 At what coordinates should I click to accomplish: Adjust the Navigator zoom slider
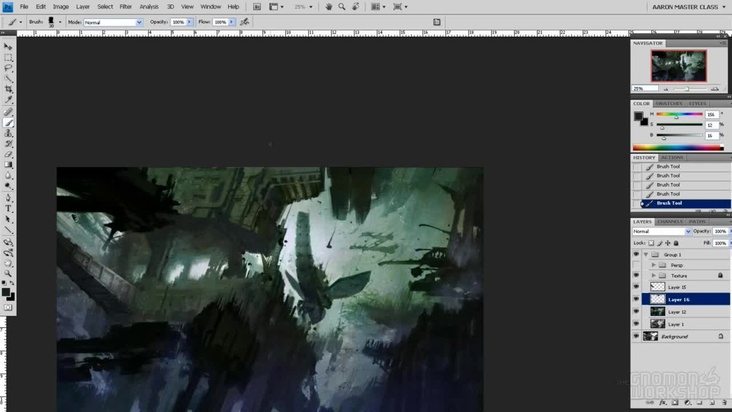click(687, 89)
